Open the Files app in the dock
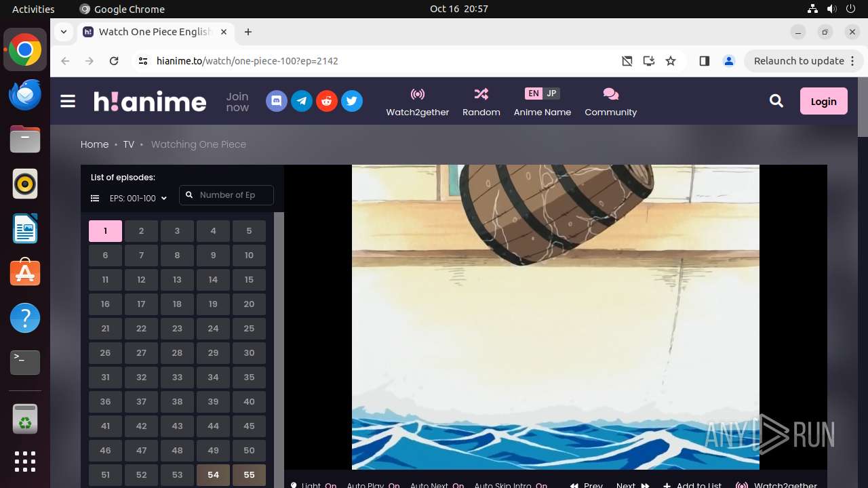Image resolution: width=868 pixels, height=488 pixels. point(25,139)
